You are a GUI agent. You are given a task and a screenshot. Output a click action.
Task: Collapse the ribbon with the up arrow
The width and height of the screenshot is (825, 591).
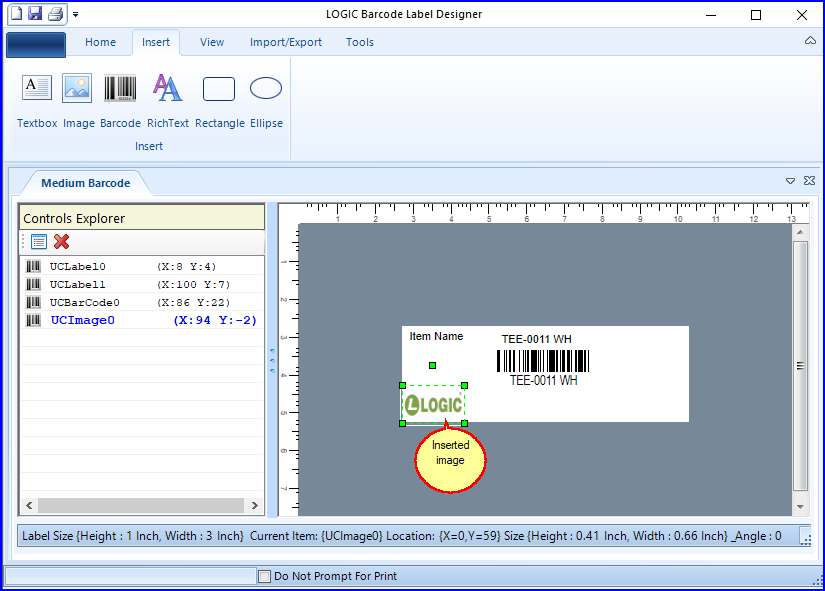[x=810, y=41]
